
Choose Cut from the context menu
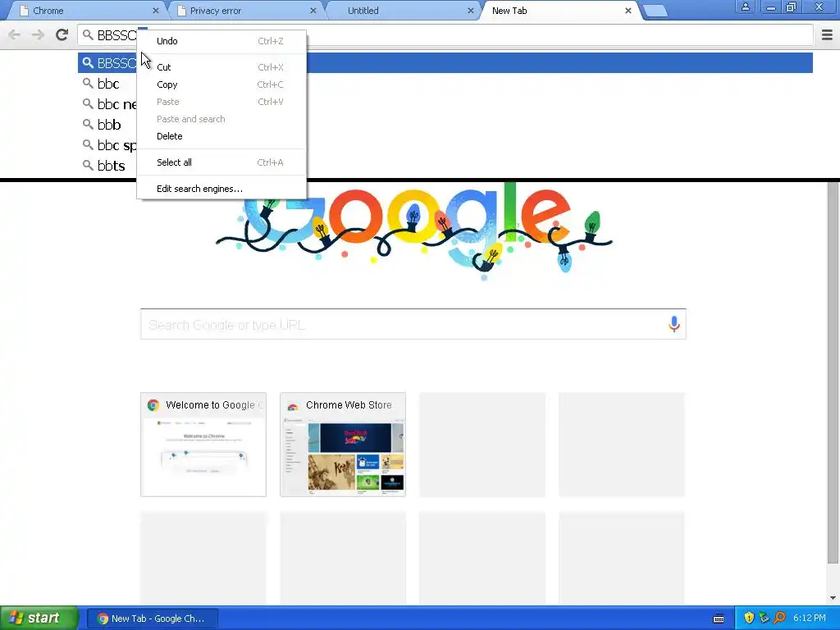221,67
